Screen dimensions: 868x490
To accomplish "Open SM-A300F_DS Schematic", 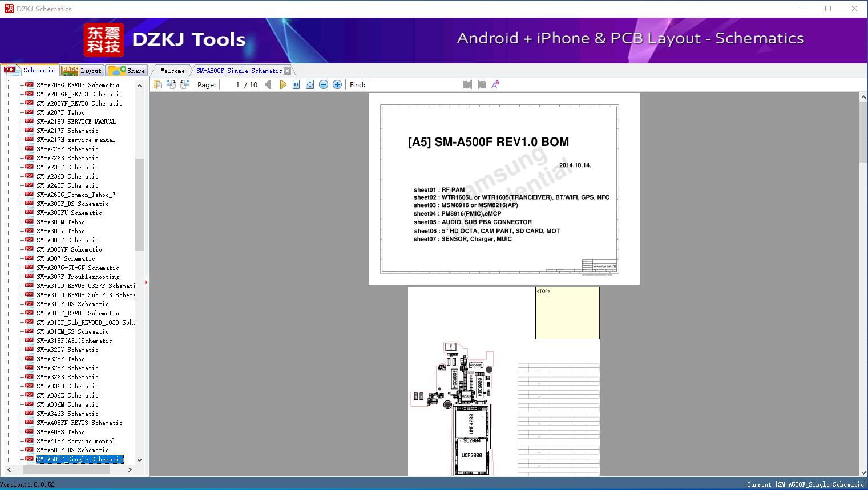I will pos(72,204).
